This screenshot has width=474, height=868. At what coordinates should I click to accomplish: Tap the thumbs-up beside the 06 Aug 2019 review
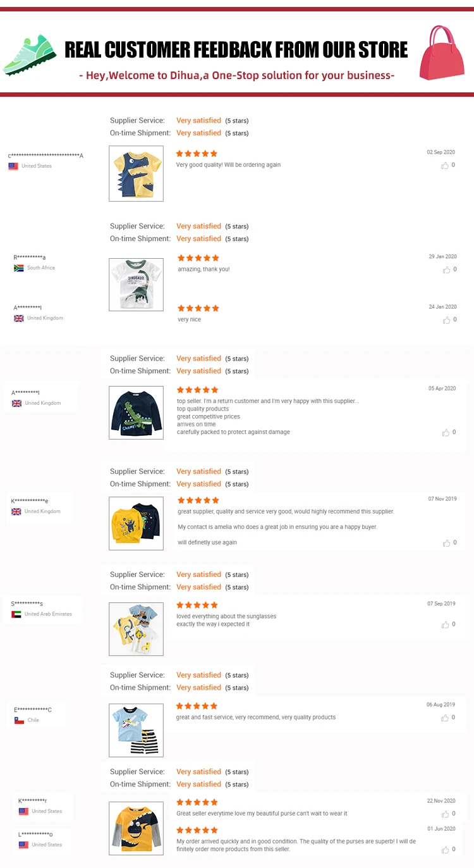(446, 718)
